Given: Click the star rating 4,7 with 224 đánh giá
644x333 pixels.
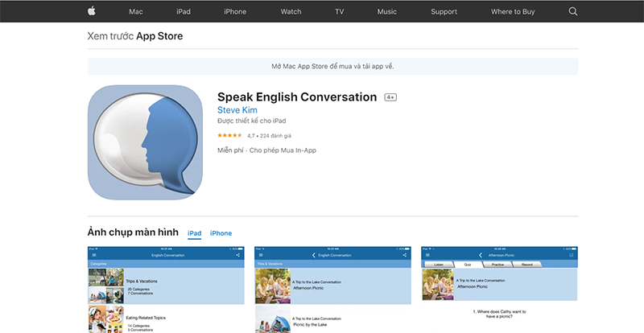Looking at the screenshot, I should tap(254, 135).
